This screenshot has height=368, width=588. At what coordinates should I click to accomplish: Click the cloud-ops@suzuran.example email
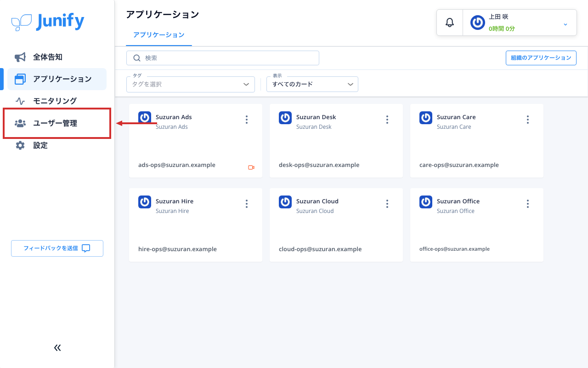[x=320, y=249]
